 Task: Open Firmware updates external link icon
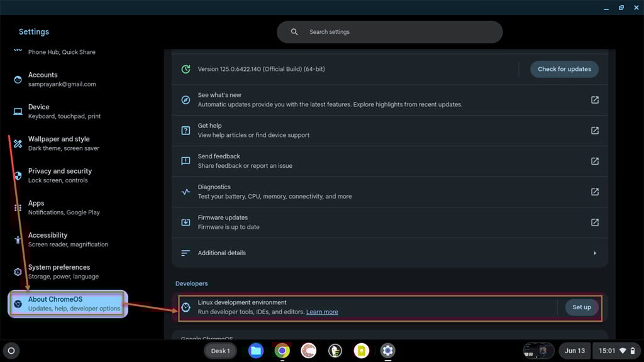click(594, 222)
